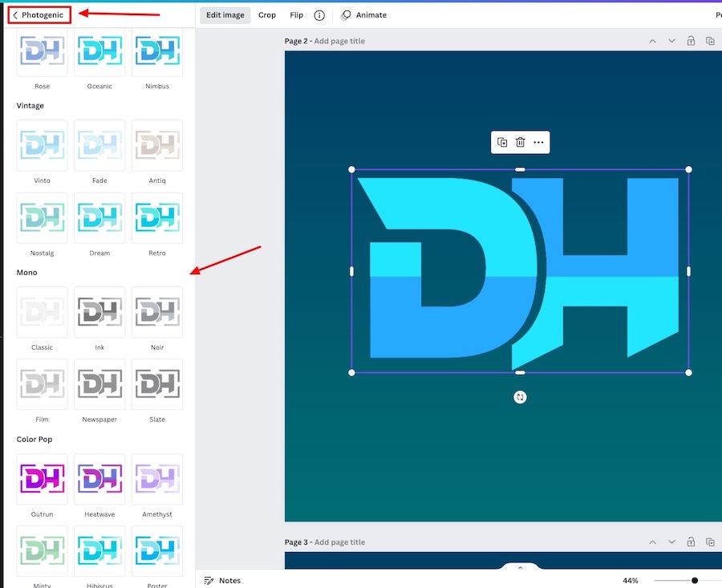Open the Edit image tab

click(x=225, y=15)
